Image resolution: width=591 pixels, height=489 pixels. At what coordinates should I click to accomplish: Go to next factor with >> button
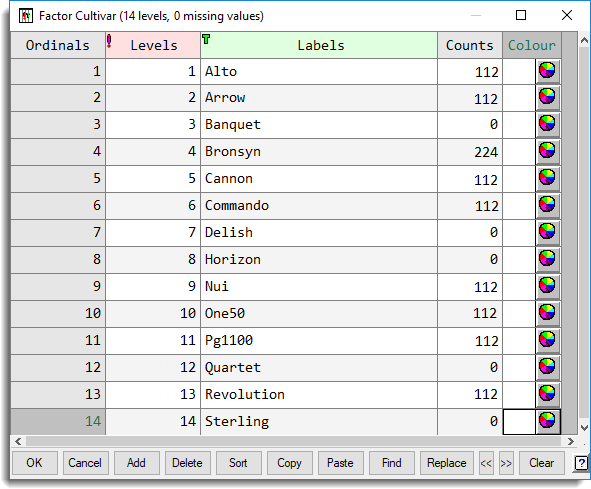click(506, 463)
